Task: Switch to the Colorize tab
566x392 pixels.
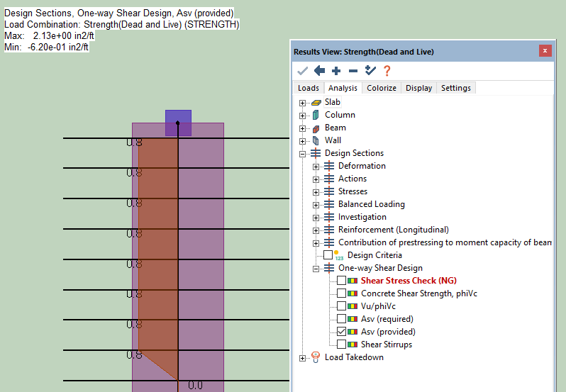Action: tap(381, 88)
